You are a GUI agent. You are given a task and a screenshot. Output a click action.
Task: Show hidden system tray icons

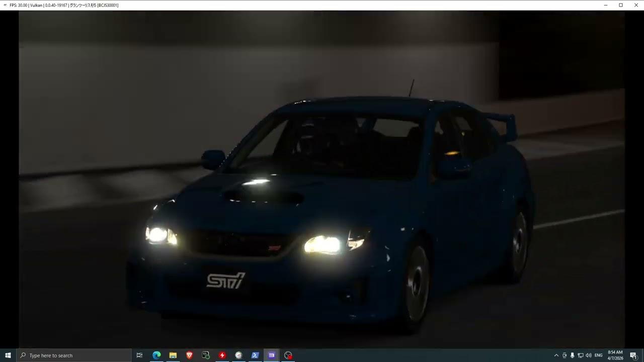click(x=556, y=355)
